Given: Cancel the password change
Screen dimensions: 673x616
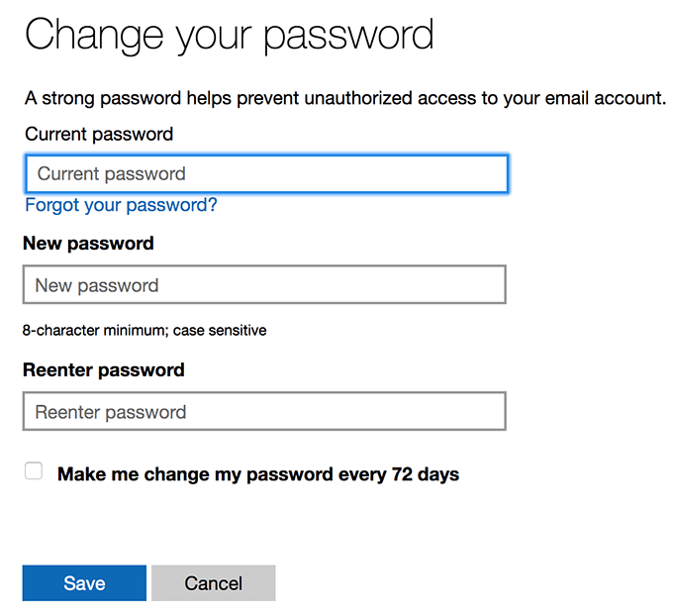Looking at the screenshot, I should coord(213,583).
